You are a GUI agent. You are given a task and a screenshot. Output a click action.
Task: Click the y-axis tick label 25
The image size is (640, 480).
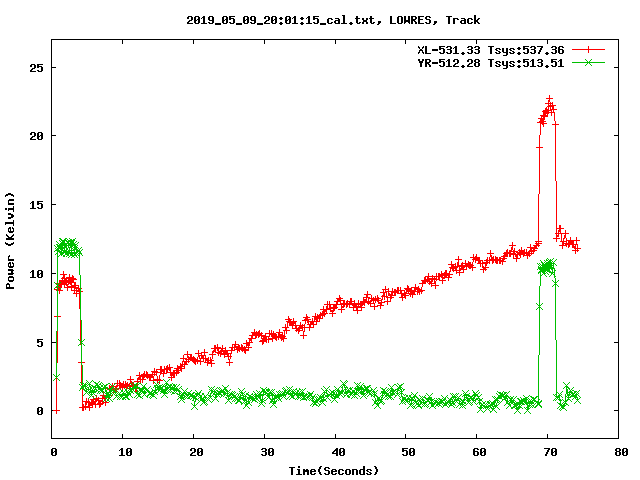36,68
